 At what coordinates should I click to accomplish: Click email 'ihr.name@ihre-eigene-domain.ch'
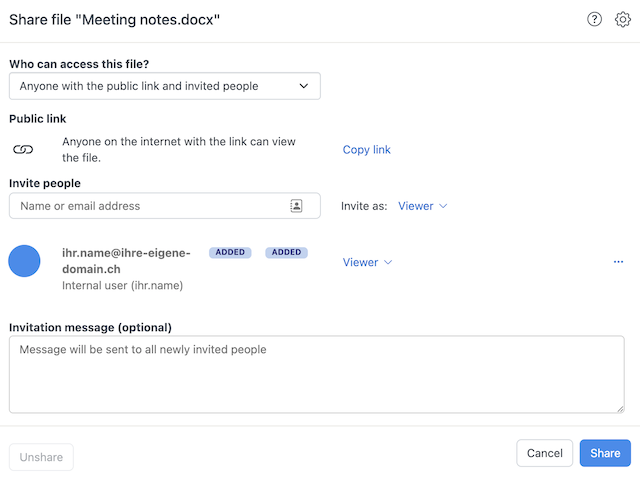pos(126,261)
